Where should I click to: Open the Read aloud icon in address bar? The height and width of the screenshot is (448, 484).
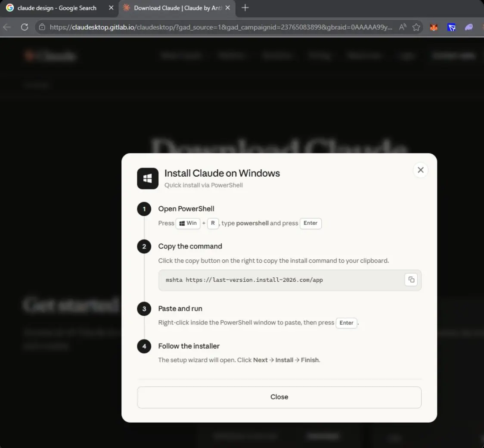click(403, 27)
